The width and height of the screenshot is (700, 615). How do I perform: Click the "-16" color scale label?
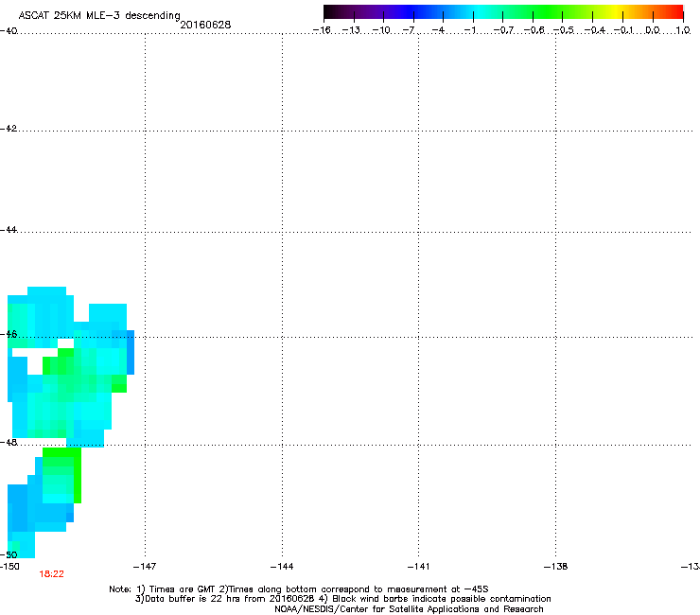322,30
